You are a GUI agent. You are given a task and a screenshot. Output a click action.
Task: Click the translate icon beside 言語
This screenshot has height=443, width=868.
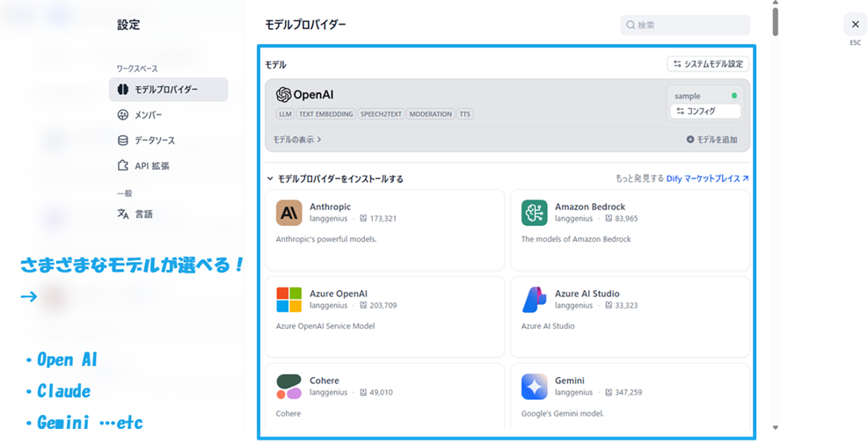click(123, 214)
